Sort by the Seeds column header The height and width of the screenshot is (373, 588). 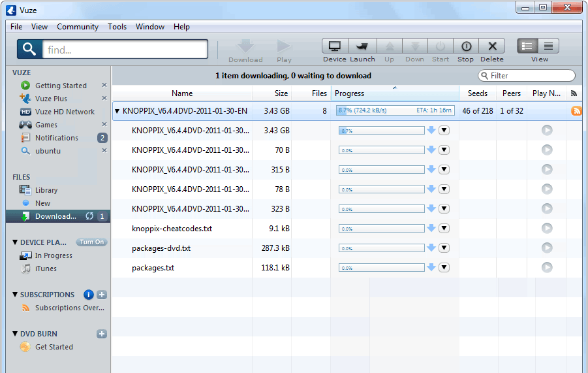477,93
